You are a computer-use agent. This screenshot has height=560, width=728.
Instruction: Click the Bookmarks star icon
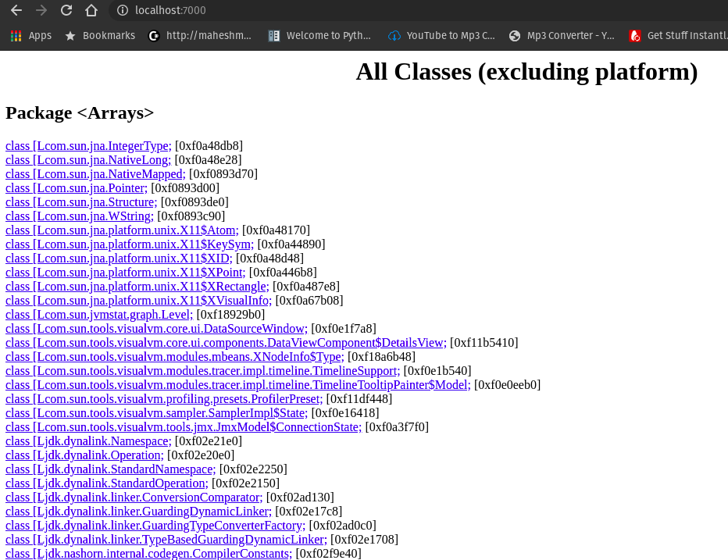pyautogui.click(x=71, y=34)
